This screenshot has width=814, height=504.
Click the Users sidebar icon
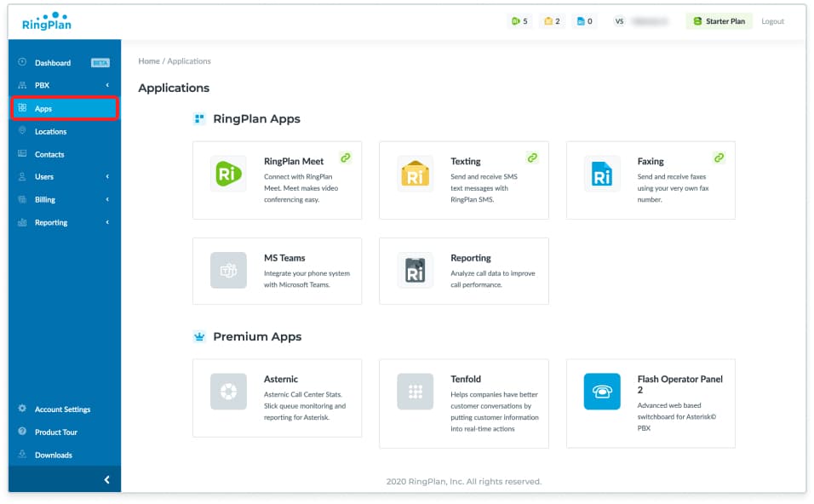pos(22,176)
